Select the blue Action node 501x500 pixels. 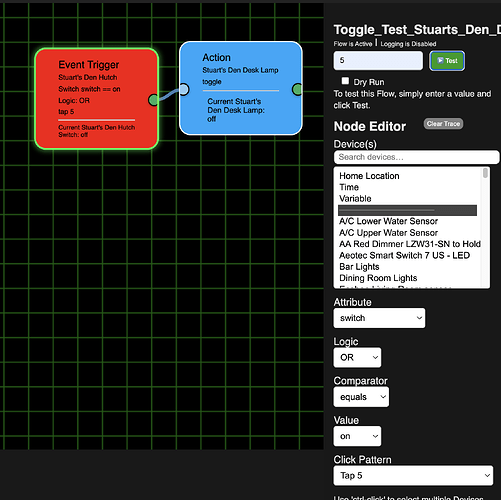coord(241,88)
